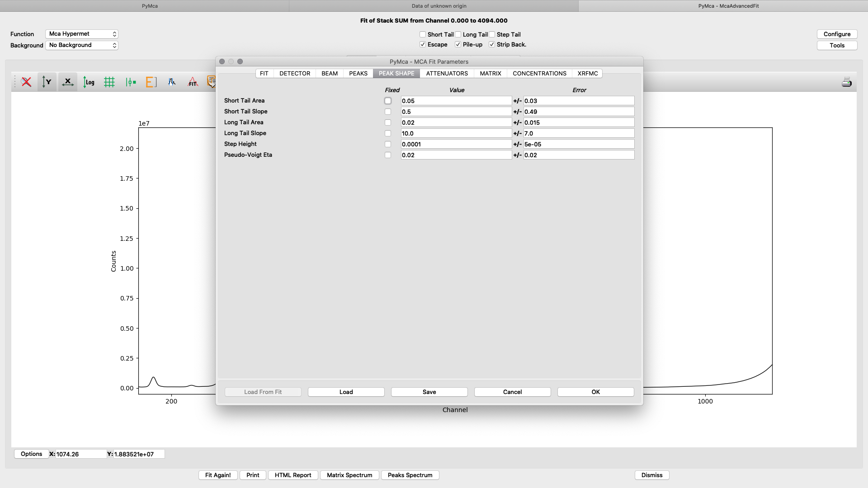Click the Long Tail Slope value field
The image size is (868, 488).
tap(456, 133)
